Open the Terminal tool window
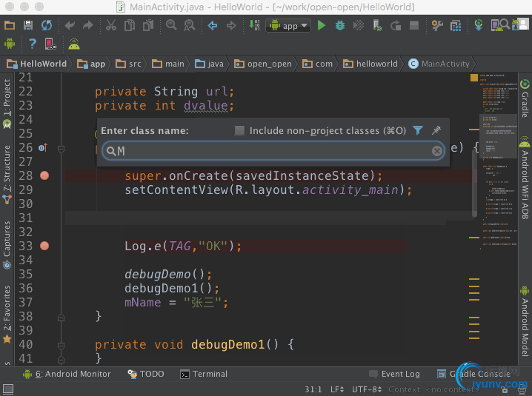The width and height of the screenshot is (532, 396). pyautogui.click(x=204, y=374)
